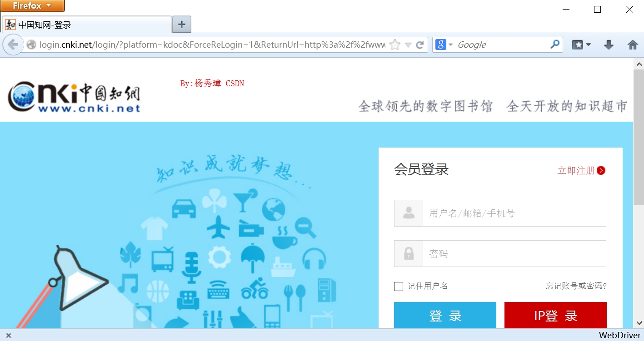Open a new tab with plus button
The width and height of the screenshot is (644, 341).
[x=182, y=25]
